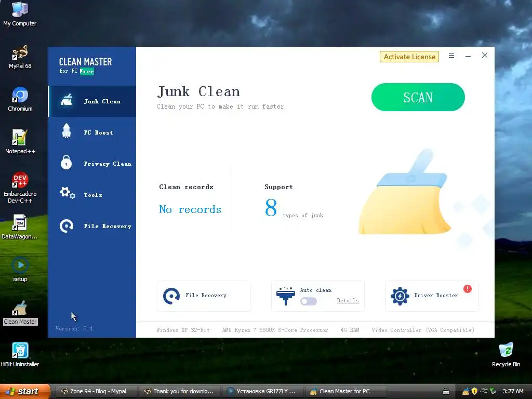Select the MyPal 68 desktop icon
The image size is (532, 399).
(20, 57)
